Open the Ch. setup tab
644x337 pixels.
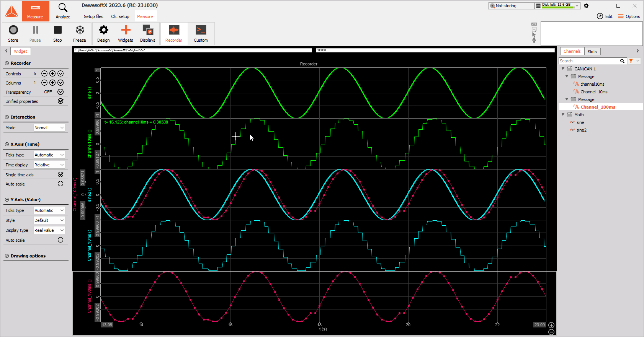click(120, 16)
